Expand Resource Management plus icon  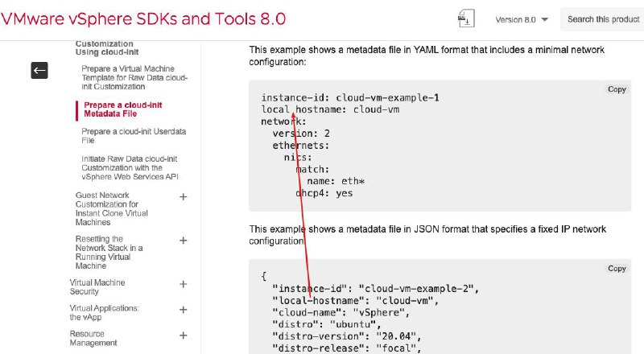[x=183, y=334]
